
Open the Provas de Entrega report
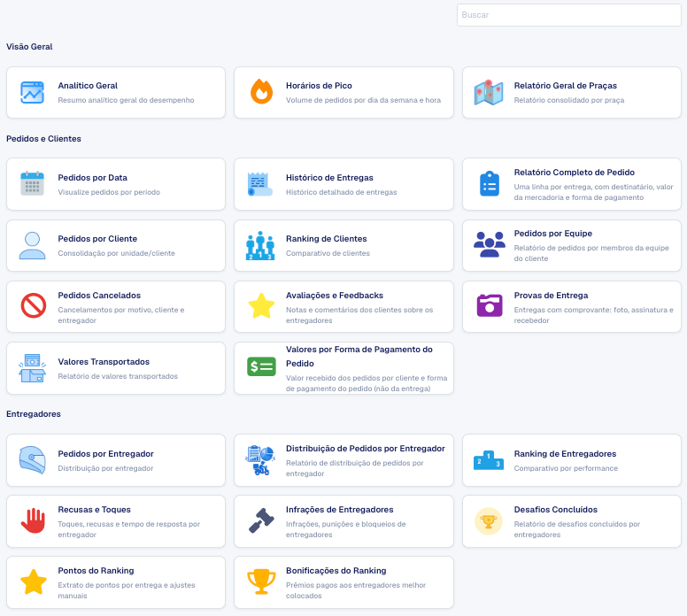[572, 307]
